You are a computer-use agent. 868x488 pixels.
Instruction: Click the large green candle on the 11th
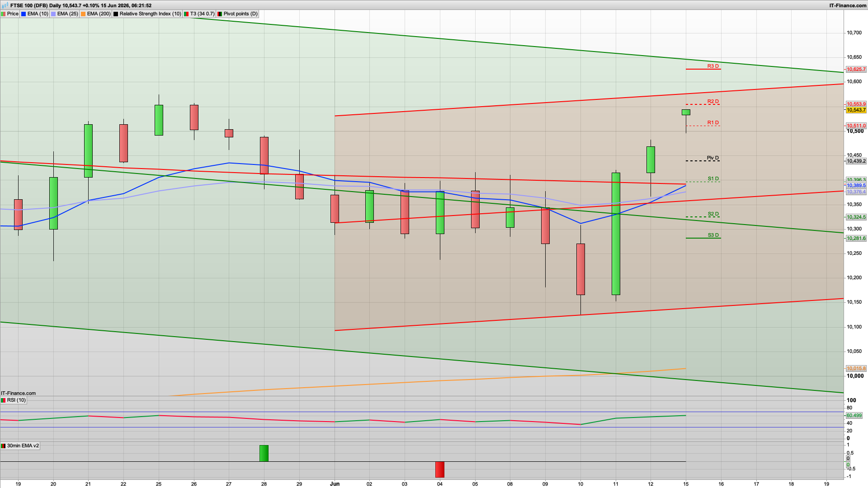616,234
